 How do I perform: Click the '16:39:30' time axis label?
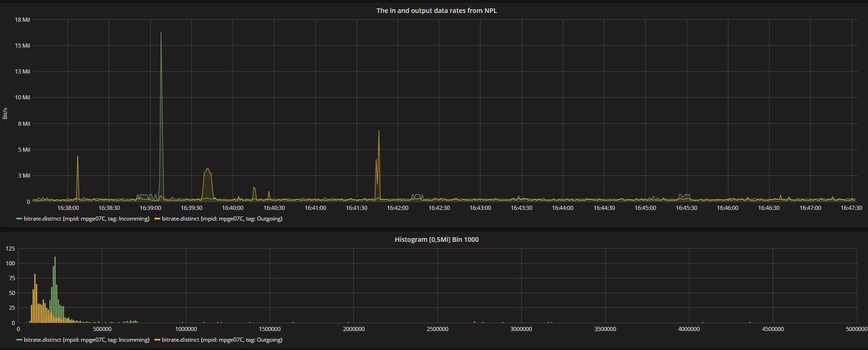coord(191,208)
